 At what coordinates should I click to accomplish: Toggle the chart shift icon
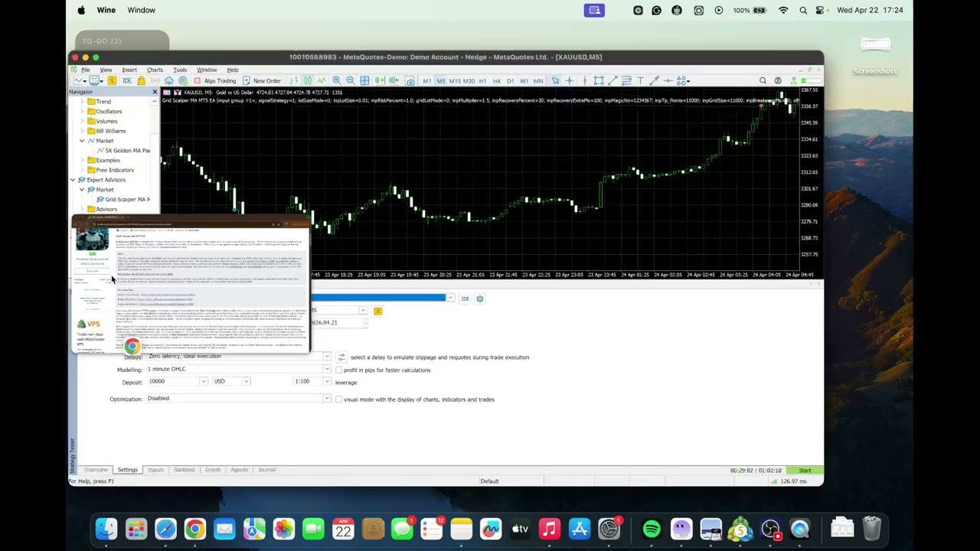(394, 80)
